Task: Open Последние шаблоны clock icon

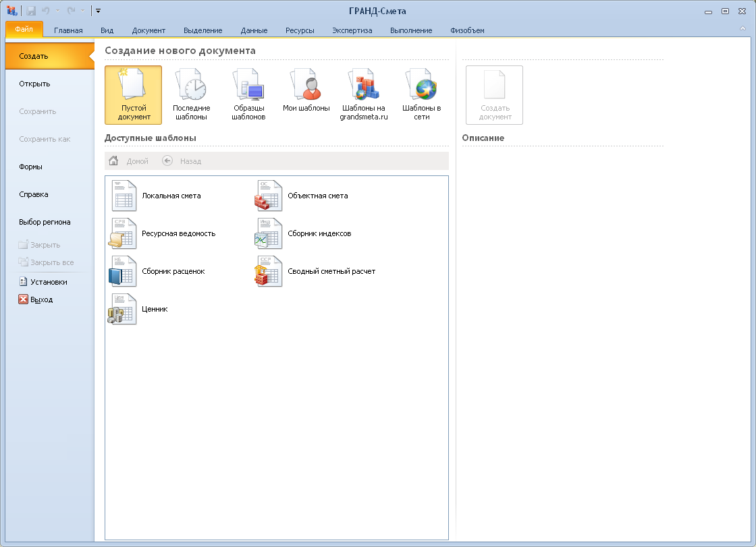Action: tap(192, 84)
